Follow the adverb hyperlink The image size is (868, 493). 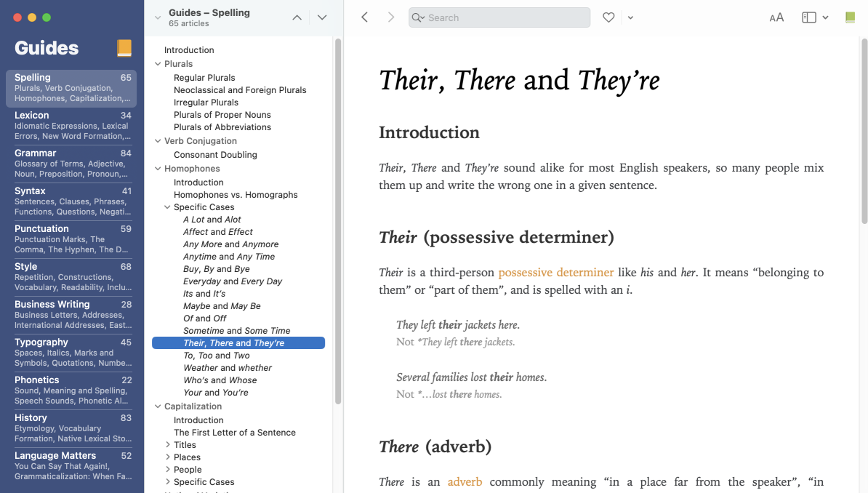pyautogui.click(x=465, y=482)
